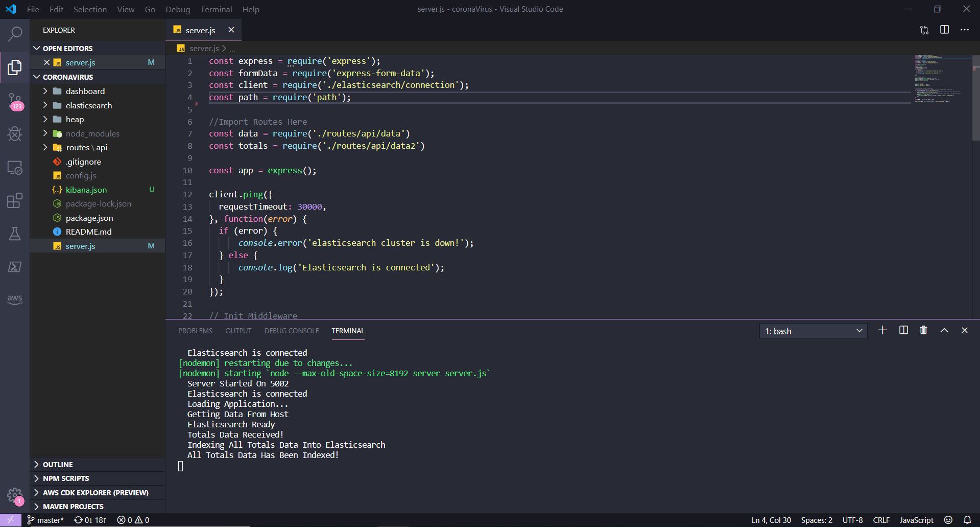Open the Debug view bug icon
The image size is (980, 527).
[15, 134]
